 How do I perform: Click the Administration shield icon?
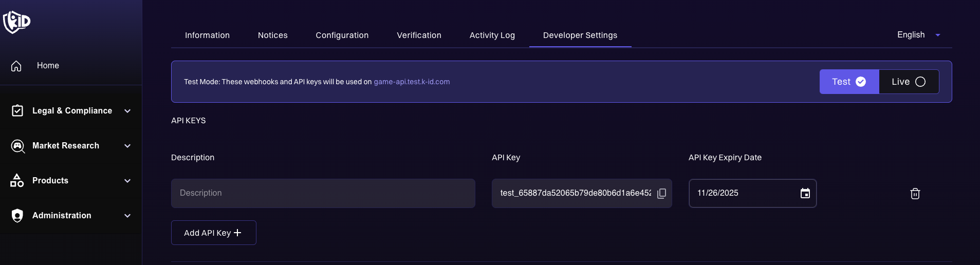point(17,216)
